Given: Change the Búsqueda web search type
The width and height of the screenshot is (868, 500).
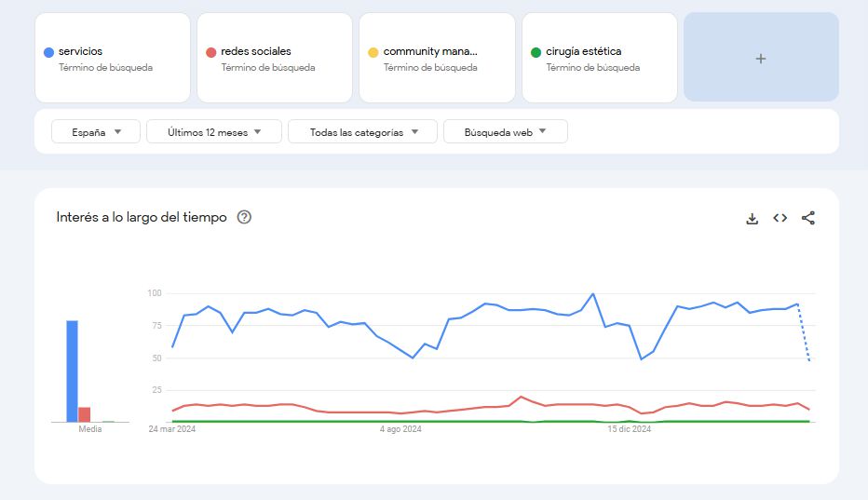Looking at the screenshot, I should coord(505,132).
